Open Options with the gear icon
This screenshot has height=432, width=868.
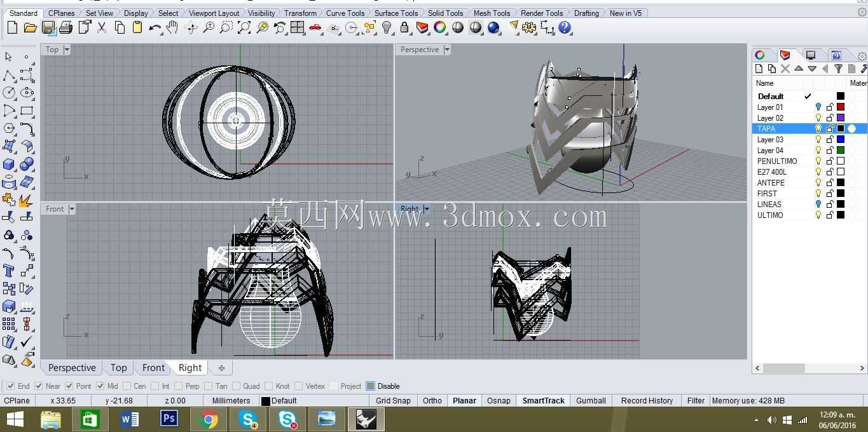click(529, 27)
